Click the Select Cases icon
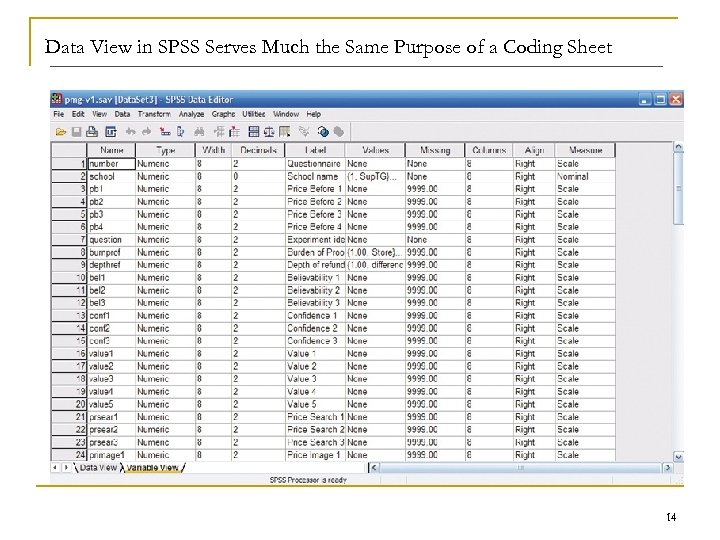This screenshot has height=540, width=720. coord(285,132)
